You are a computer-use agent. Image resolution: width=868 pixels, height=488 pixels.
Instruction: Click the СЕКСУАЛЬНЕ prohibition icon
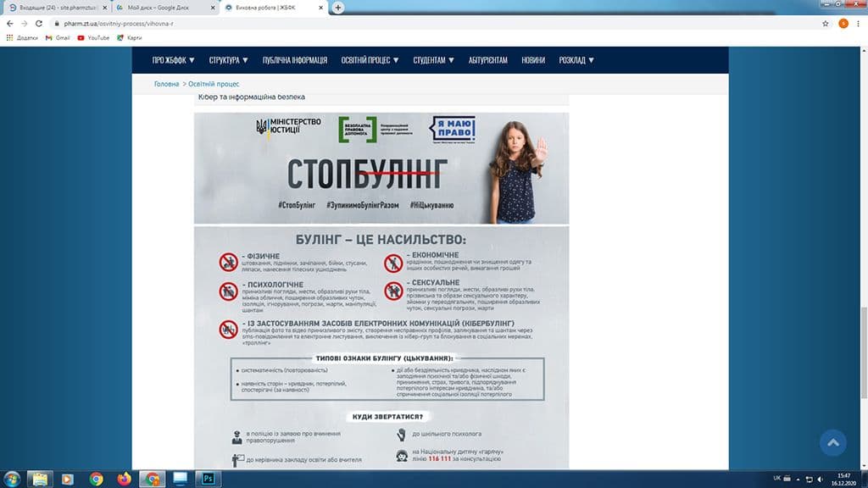[393, 291]
